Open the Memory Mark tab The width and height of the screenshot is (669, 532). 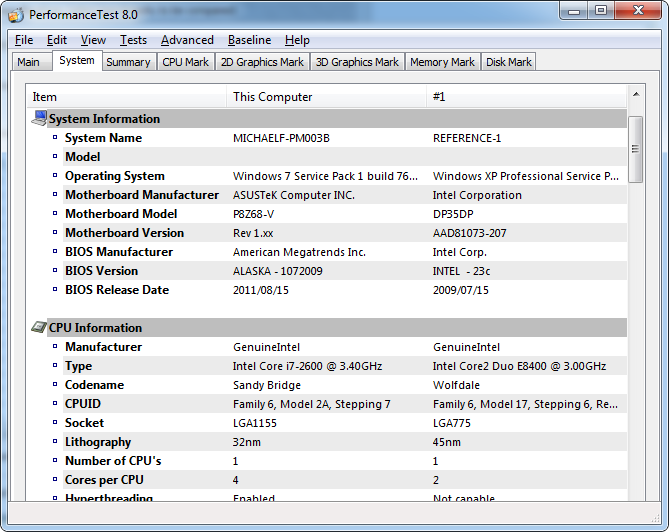coord(442,62)
